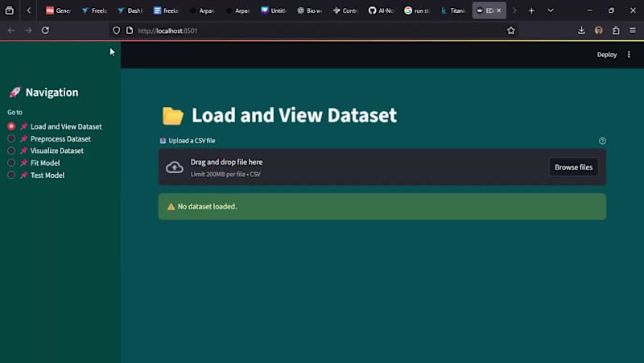The image size is (644, 363).
Task: Click the page info icon beside the URL
Action: tap(130, 31)
